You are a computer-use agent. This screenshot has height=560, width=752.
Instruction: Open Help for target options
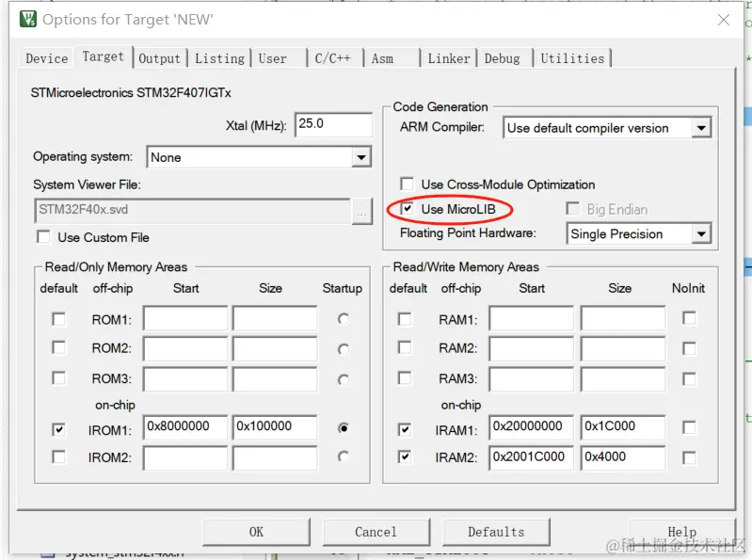pyautogui.click(x=682, y=532)
